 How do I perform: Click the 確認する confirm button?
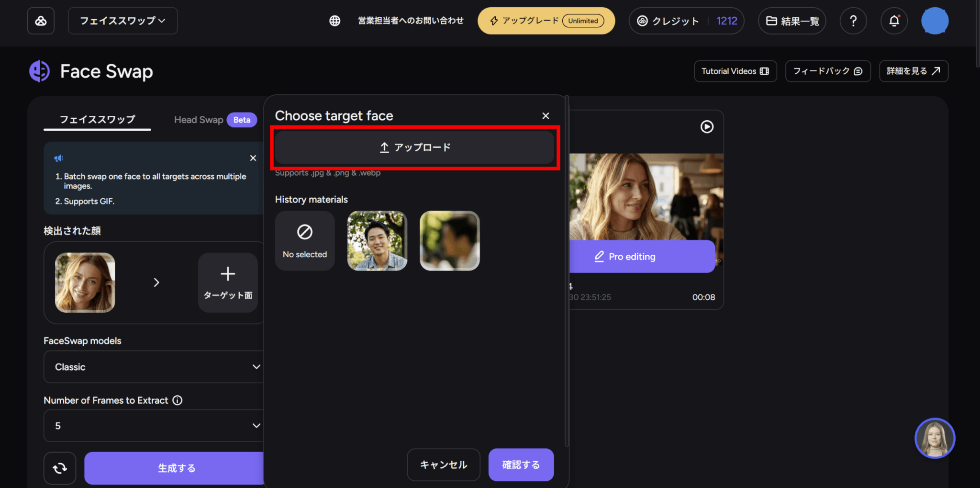pyautogui.click(x=521, y=465)
